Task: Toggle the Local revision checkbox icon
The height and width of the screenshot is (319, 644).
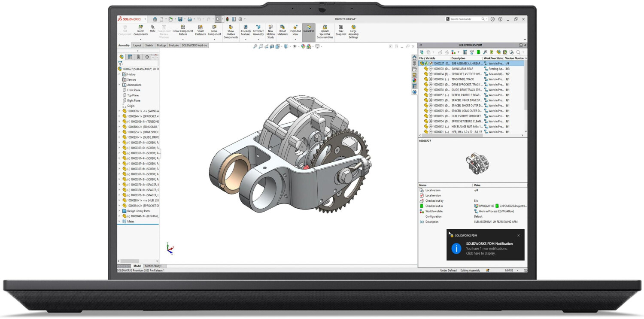Action: pos(422,195)
